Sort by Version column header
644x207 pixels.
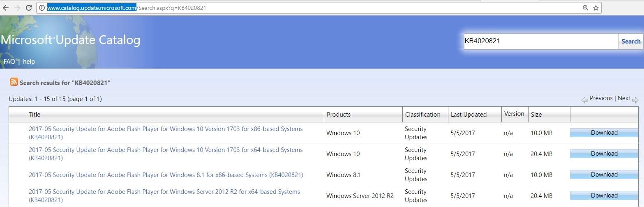[x=514, y=114]
